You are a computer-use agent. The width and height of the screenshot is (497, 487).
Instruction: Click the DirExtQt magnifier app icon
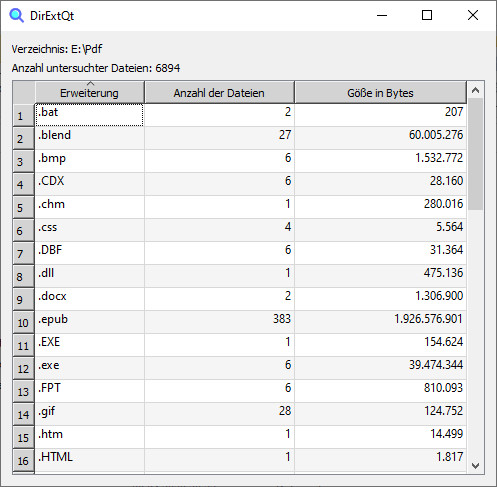coord(16,15)
